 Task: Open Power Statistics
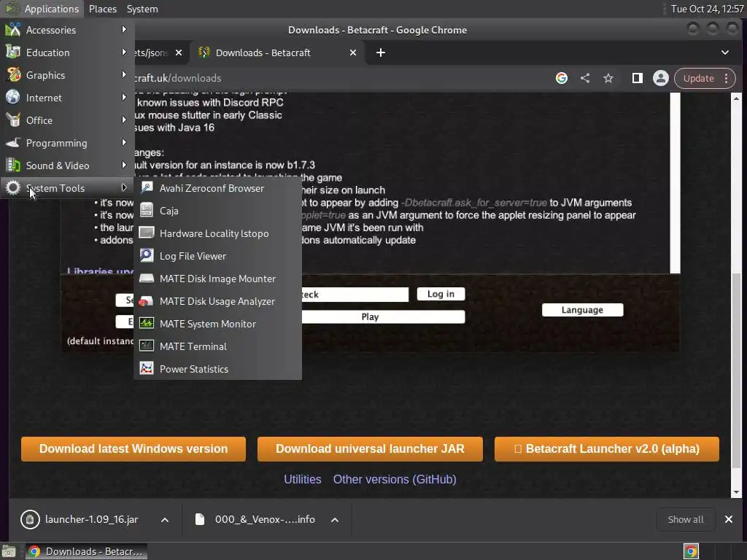point(217,369)
